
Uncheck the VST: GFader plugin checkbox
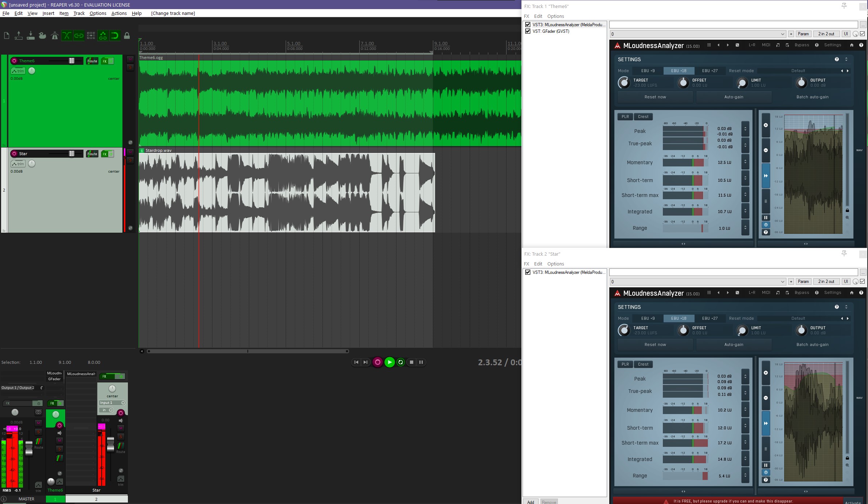[x=528, y=31]
